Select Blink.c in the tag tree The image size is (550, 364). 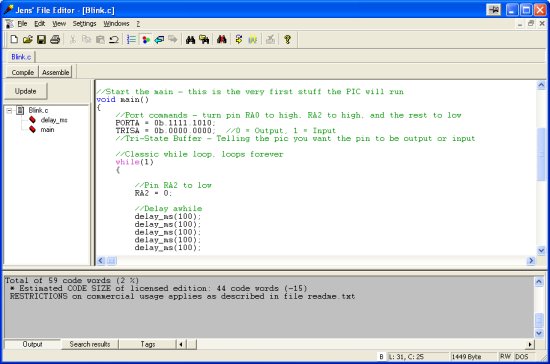(x=38, y=110)
